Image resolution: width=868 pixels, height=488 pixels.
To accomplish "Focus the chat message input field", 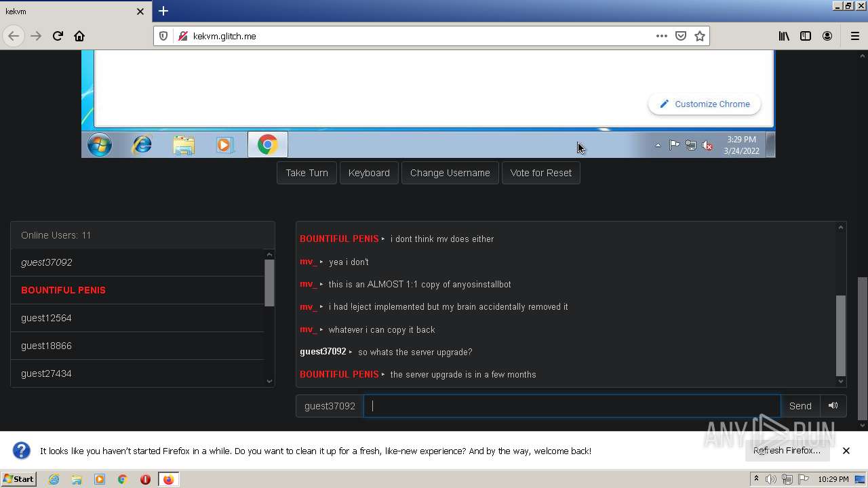I will pyautogui.click(x=572, y=406).
